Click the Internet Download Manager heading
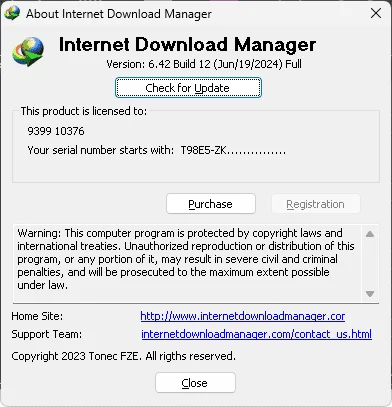Screen dimensions: 392x407 point(187,45)
